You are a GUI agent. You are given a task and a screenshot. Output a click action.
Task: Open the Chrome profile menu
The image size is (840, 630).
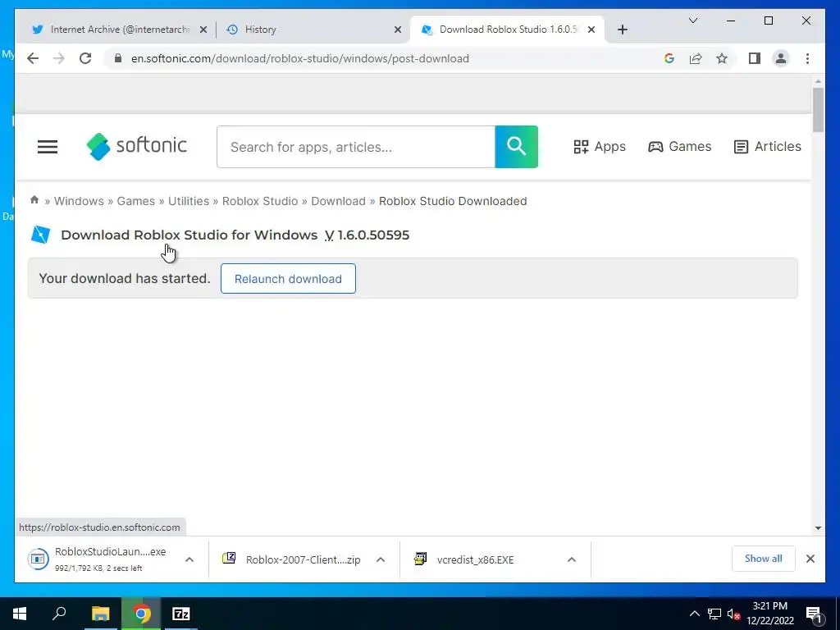[x=781, y=58]
